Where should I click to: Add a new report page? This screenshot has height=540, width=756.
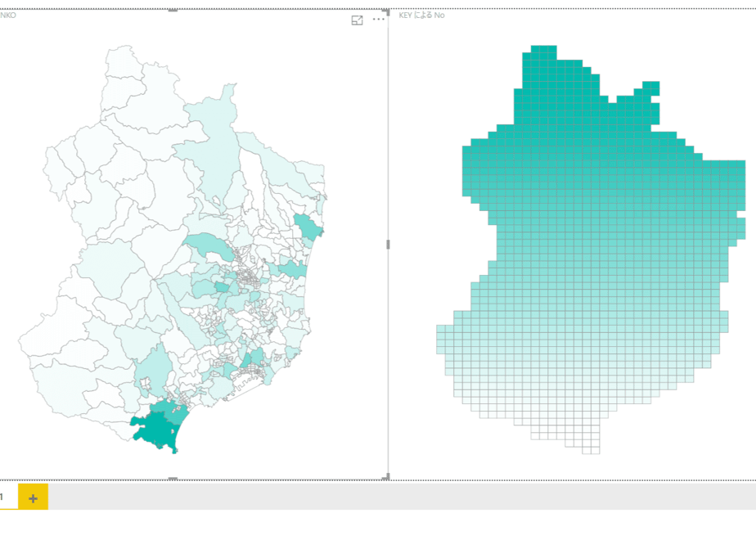[33, 497]
